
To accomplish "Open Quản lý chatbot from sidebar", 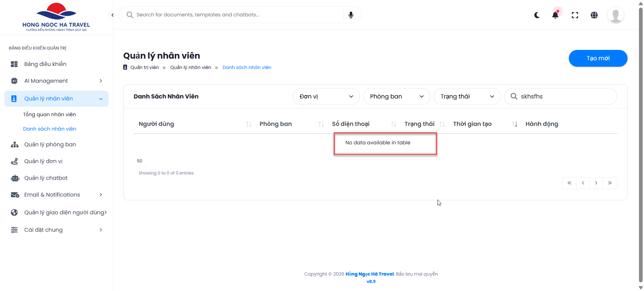I will pos(46,178).
